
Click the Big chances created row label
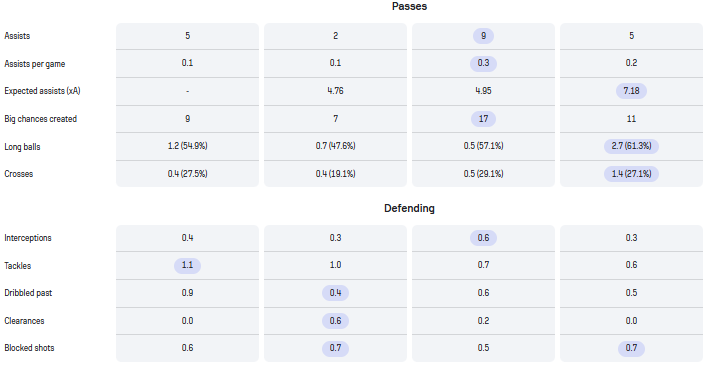click(41, 119)
